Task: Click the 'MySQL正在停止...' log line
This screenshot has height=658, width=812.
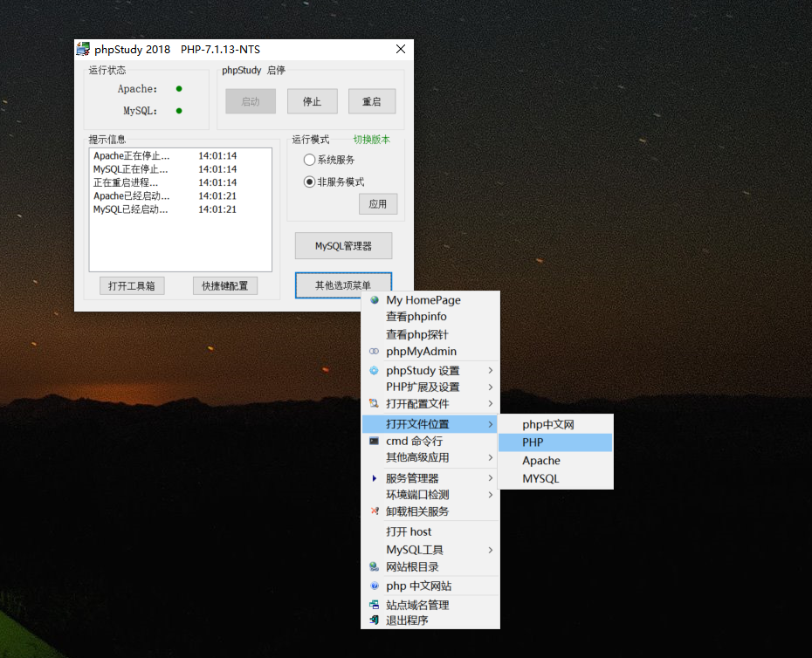Action: [165, 168]
